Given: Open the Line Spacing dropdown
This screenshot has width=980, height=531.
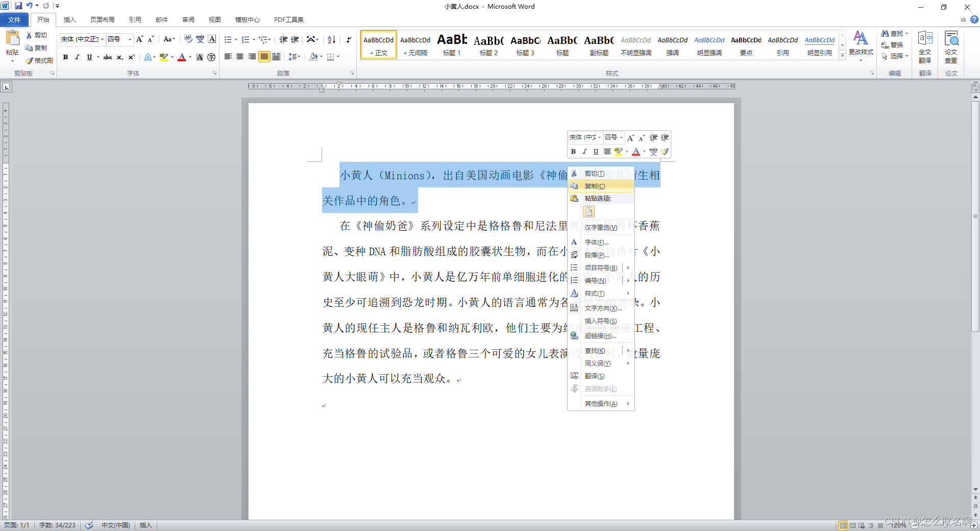Looking at the screenshot, I should pyautogui.click(x=295, y=57).
